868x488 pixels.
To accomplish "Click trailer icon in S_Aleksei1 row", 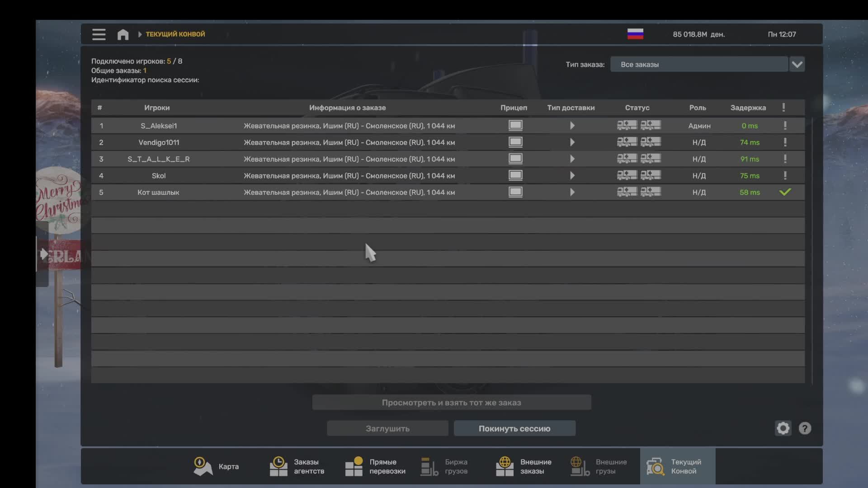I will 515,125.
